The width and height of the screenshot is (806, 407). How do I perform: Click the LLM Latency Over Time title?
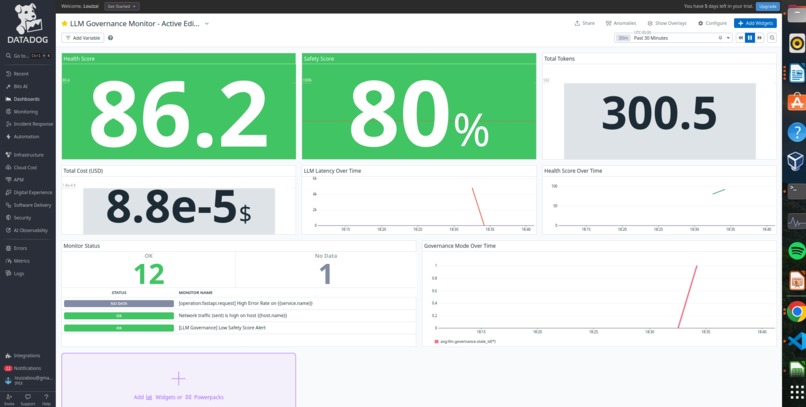coord(332,171)
